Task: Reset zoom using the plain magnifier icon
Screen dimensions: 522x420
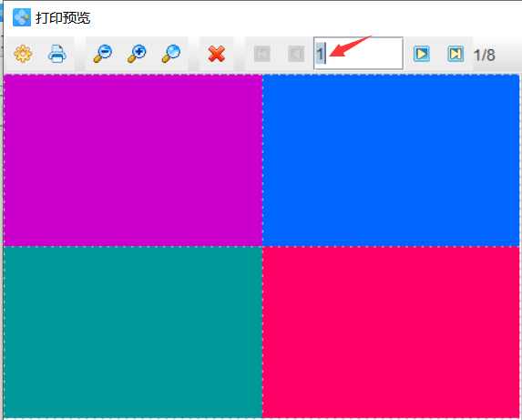Action: click(x=171, y=54)
